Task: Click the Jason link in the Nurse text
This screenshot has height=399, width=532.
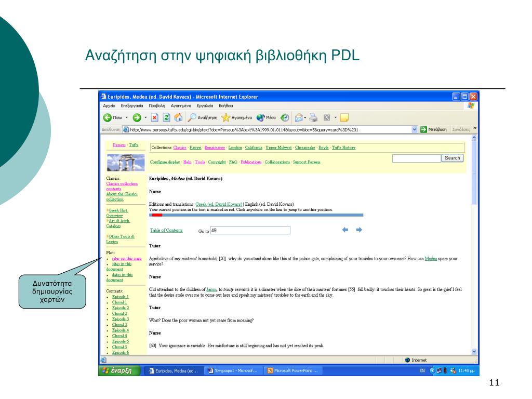Action: coord(211,289)
